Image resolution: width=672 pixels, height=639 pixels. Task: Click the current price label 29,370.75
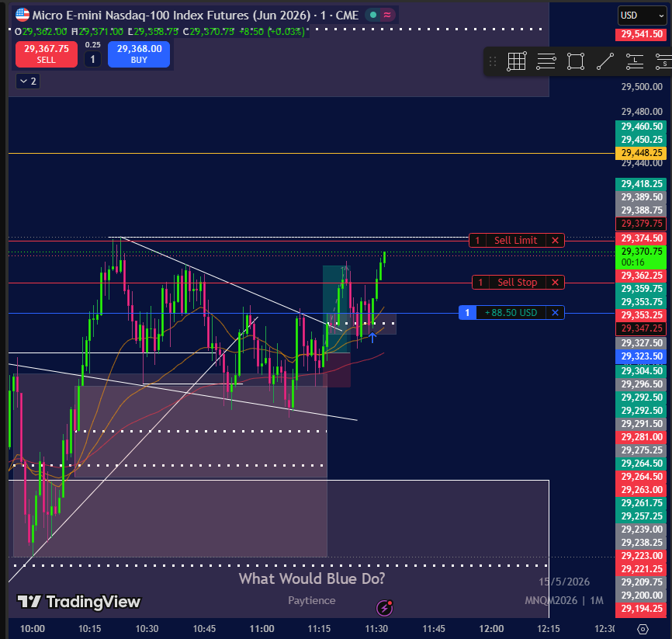641,257
